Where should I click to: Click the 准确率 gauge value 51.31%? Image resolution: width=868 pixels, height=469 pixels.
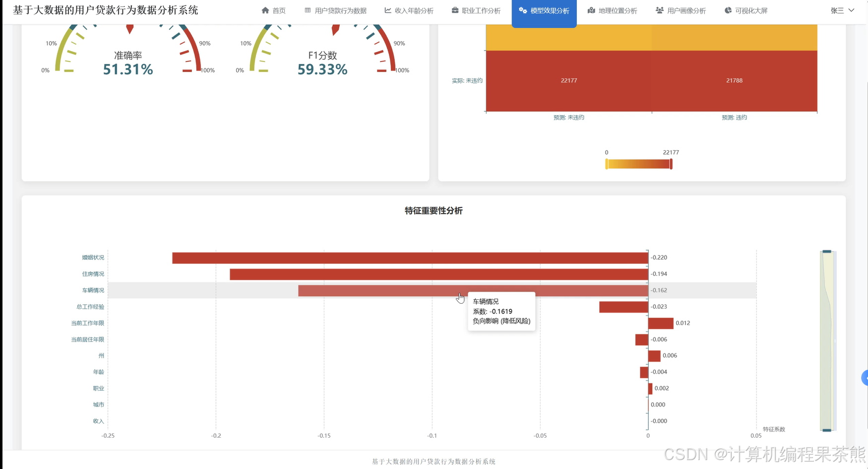(x=128, y=69)
